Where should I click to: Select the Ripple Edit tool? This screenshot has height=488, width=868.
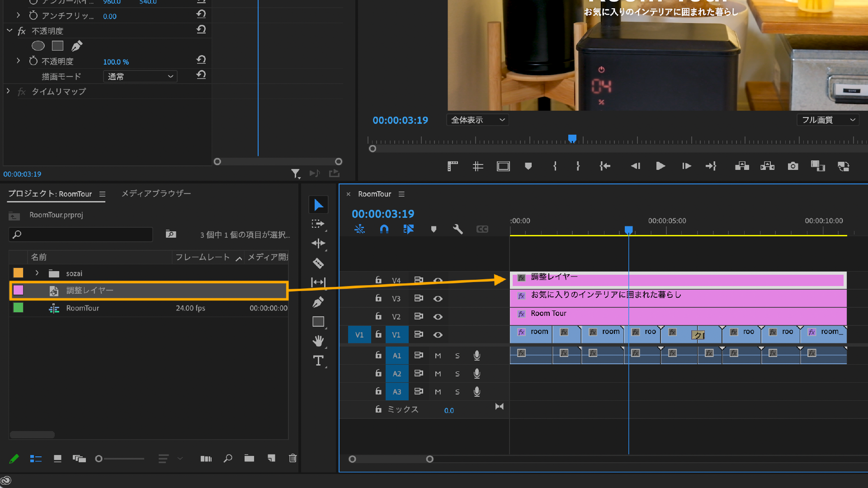pyautogui.click(x=318, y=244)
